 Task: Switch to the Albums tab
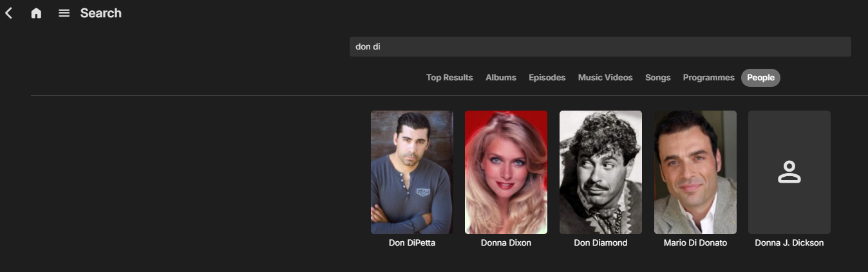tap(501, 77)
